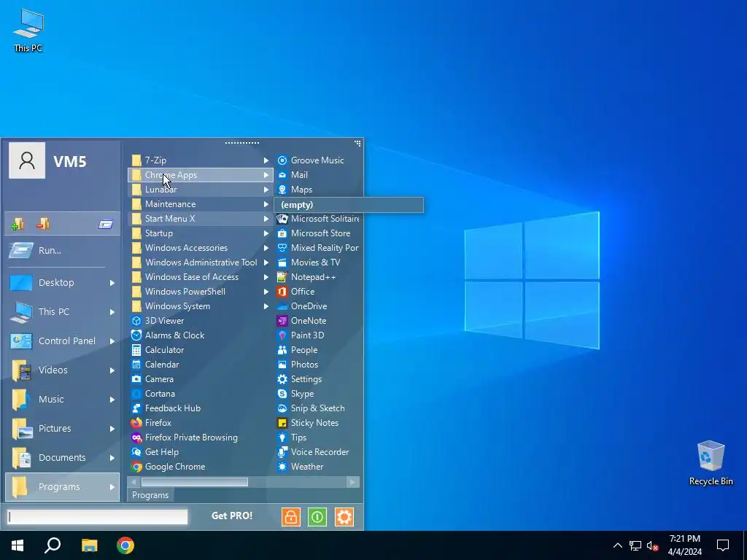The height and width of the screenshot is (560, 747).
Task: Click VM5 user avatar picture
Action: (27, 161)
